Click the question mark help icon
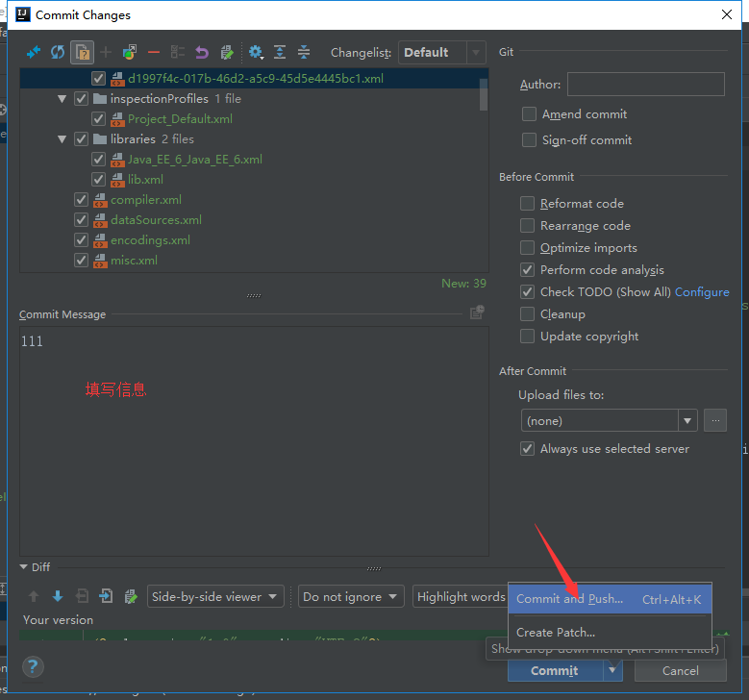Image resolution: width=749 pixels, height=700 pixels. 33,666
